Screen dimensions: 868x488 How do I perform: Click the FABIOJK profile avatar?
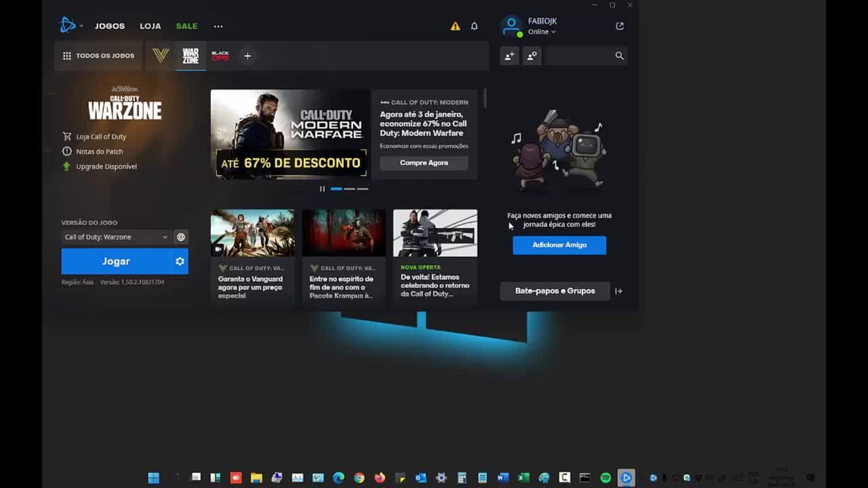point(511,26)
